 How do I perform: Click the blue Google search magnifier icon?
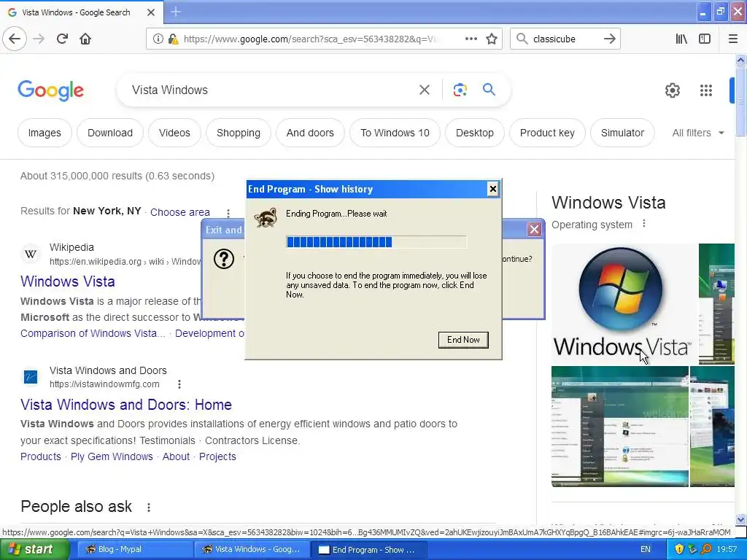pos(489,89)
